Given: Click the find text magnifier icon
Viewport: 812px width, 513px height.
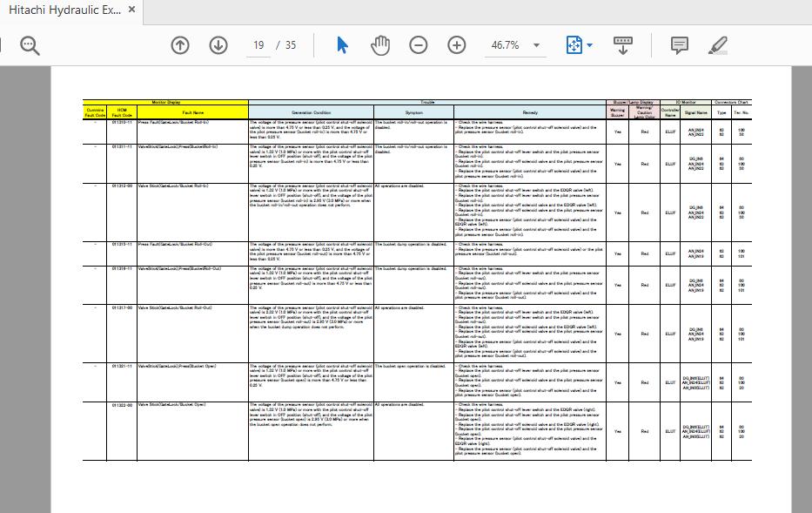Looking at the screenshot, I should (x=30, y=45).
